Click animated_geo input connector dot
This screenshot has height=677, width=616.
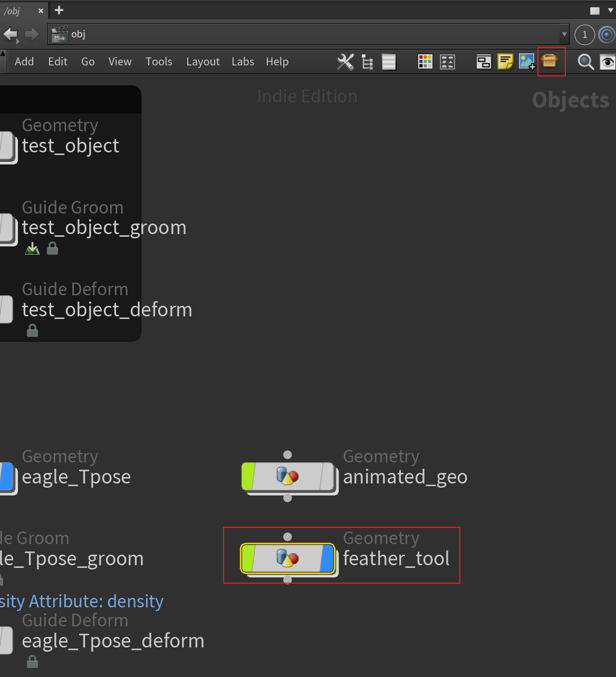click(x=287, y=454)
